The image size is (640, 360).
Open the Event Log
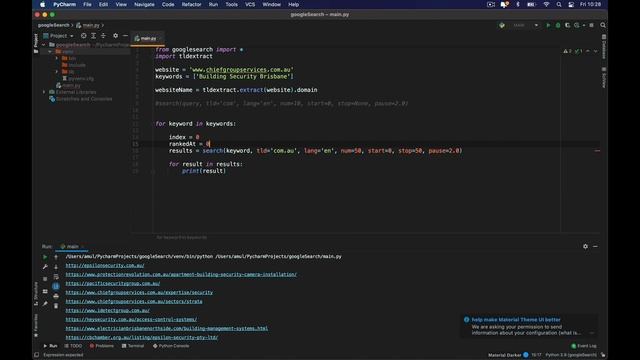tap(584, 346)
